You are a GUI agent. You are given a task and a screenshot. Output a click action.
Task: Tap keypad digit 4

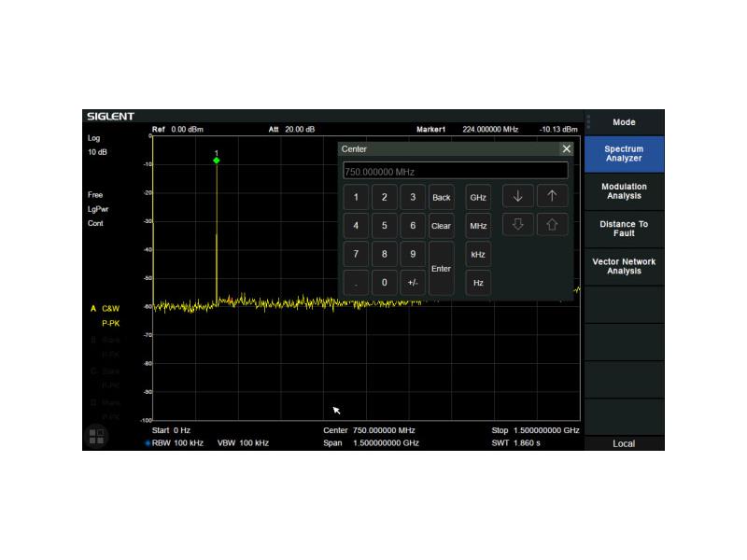click(x=356, y=226)
